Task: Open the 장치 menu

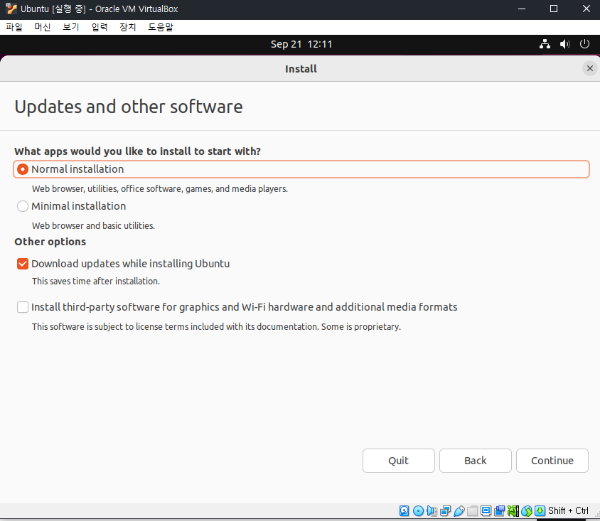Action: click(x=127, y=27)
